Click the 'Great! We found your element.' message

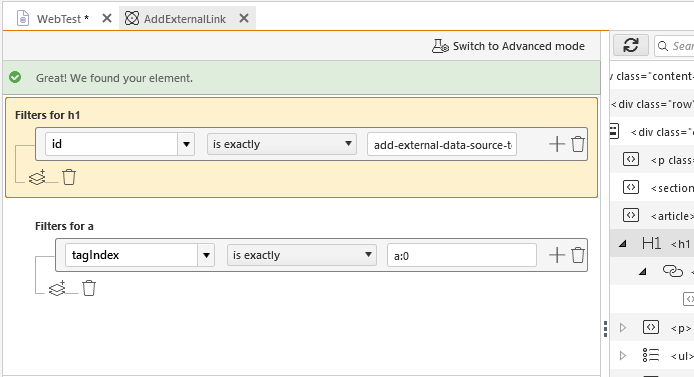pos(114,78)
